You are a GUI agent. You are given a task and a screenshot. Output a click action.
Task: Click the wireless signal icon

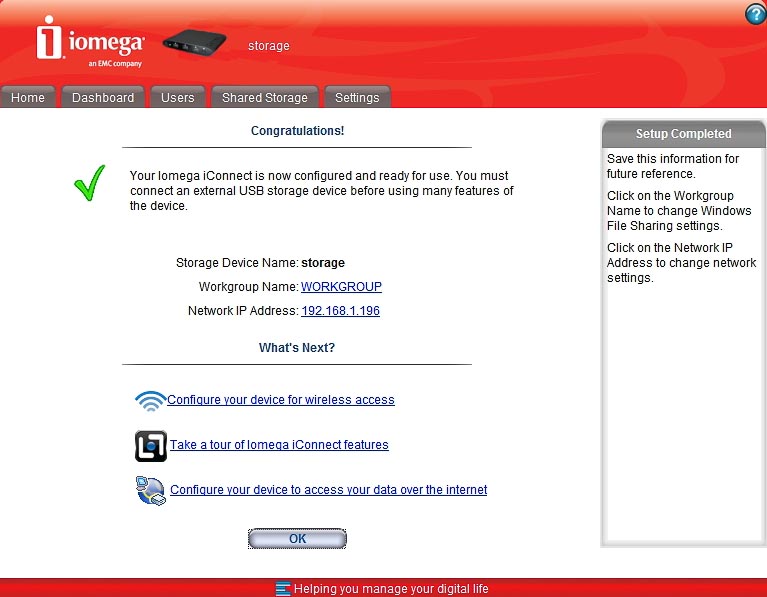pyautogui.click(x=150, y=401)
